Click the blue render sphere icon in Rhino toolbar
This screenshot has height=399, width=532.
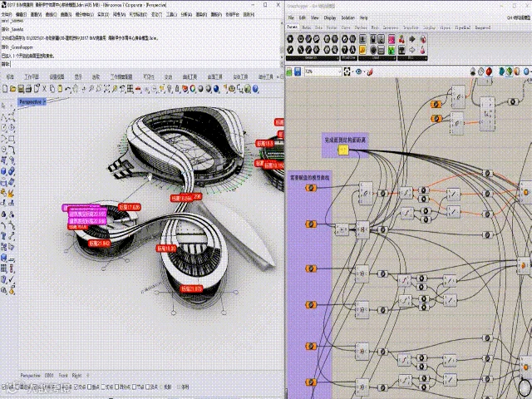[x=216, y=89]
